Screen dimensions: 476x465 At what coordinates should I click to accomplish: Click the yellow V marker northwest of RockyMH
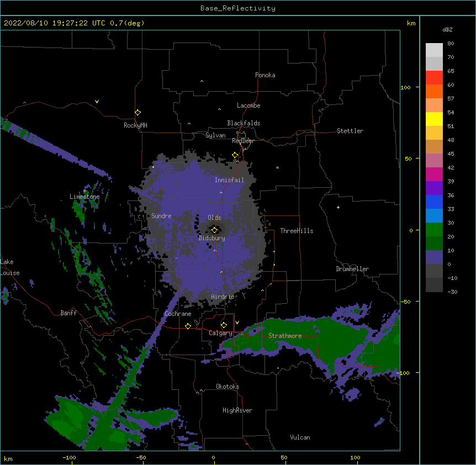pos(97,102)
